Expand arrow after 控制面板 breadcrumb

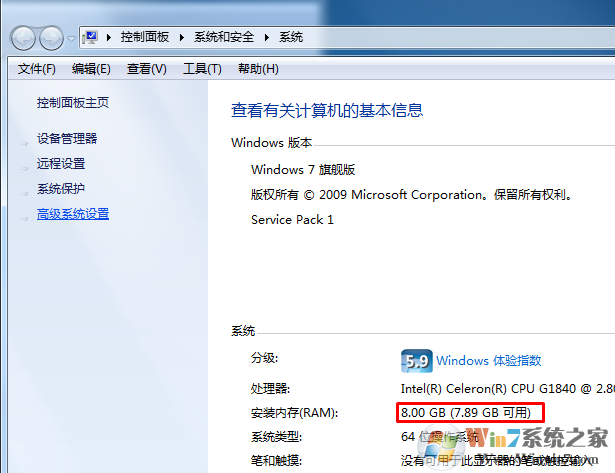pos(182,38)
